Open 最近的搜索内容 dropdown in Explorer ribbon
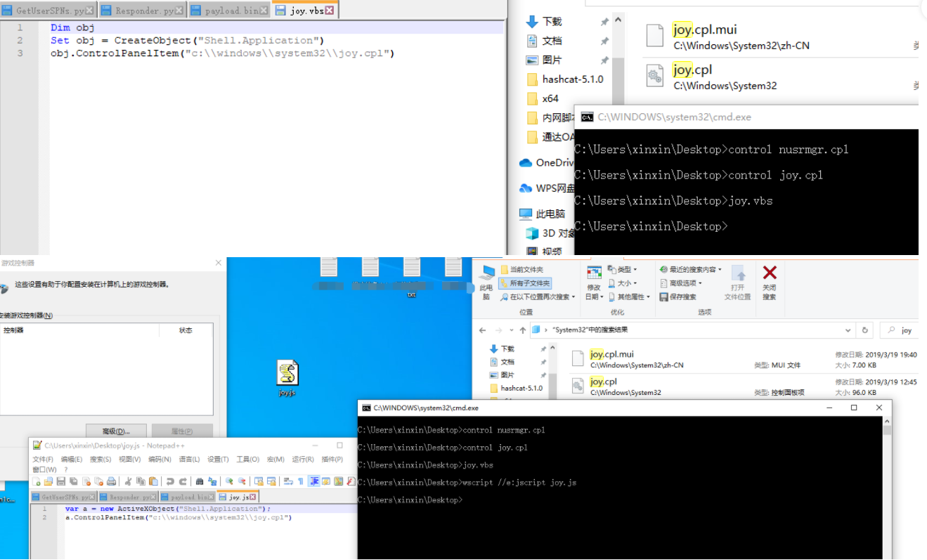The height and width of the screenshot is (560, 927). pos(690,269)
